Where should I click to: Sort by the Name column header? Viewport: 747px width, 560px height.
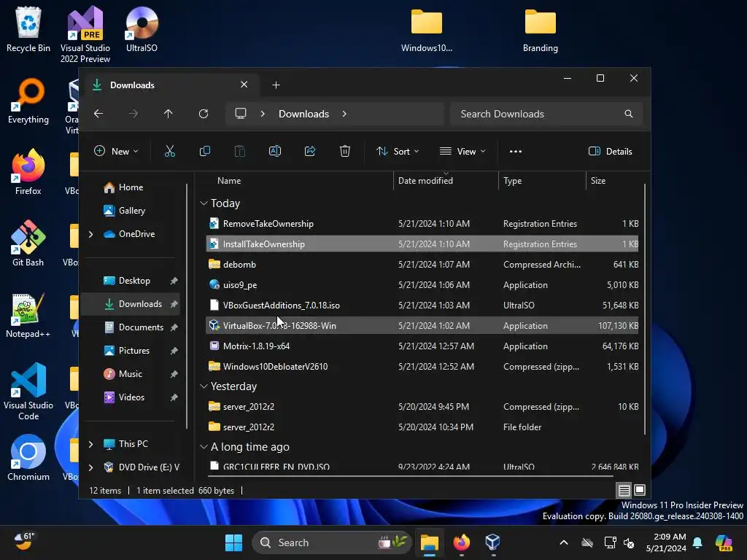point(229,181)
